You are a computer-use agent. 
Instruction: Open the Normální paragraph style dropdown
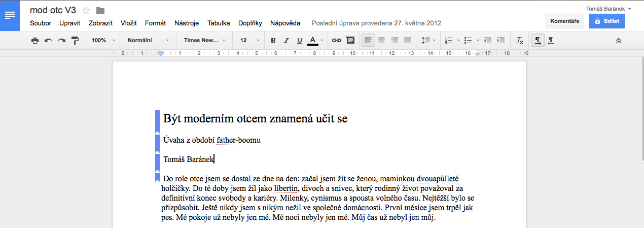point(148,40)
